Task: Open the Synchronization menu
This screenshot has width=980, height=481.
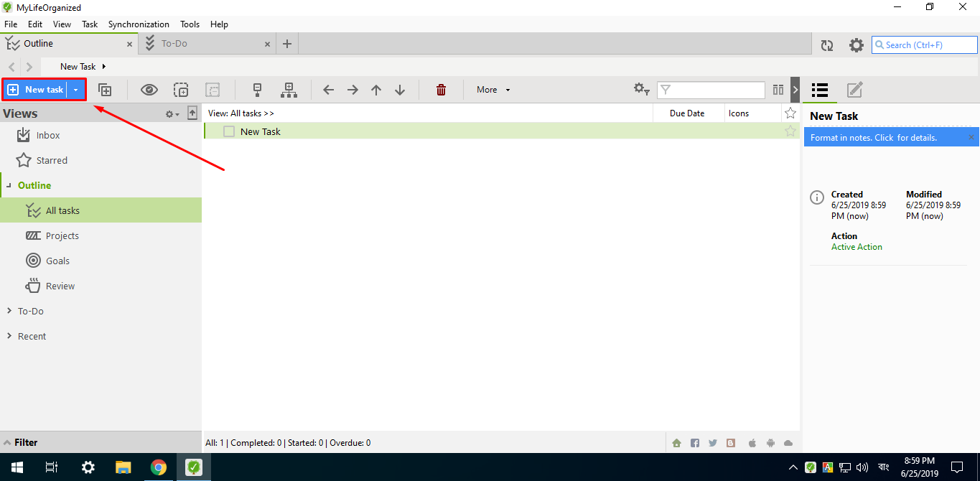Action: [139, 24]
